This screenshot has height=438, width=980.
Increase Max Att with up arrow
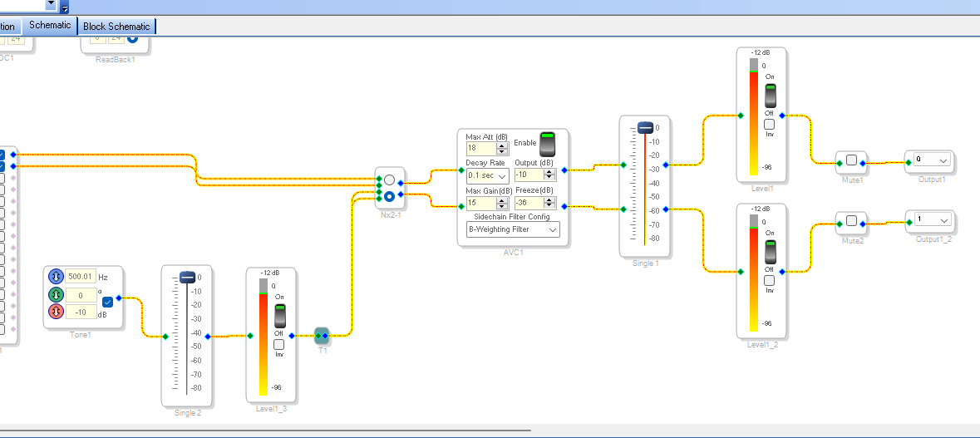click(502, 145)
